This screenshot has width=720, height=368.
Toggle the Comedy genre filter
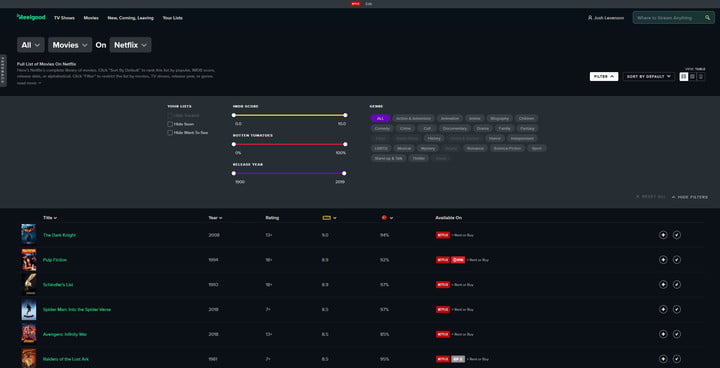[382, 129]
